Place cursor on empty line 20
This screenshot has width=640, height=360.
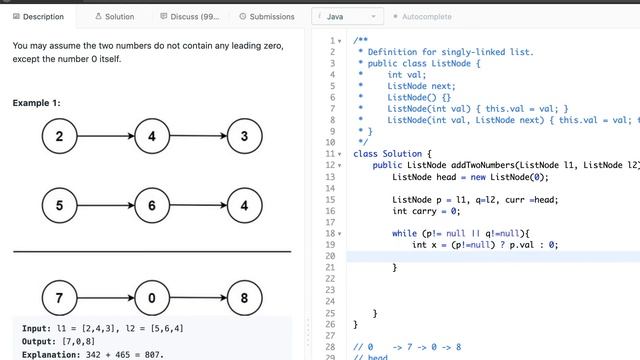coord(493,256)
